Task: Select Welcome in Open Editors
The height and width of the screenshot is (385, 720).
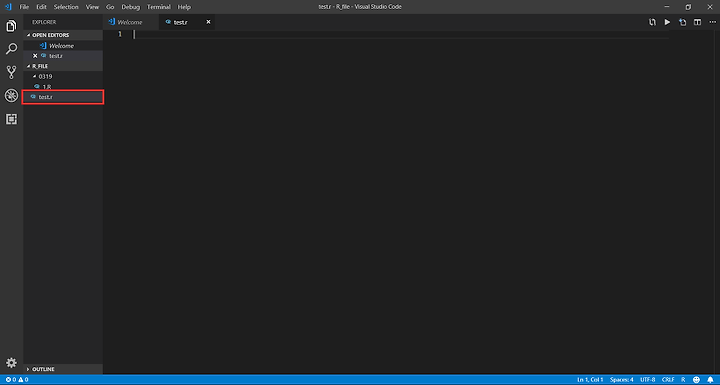Action: click(x=63, y=45)
